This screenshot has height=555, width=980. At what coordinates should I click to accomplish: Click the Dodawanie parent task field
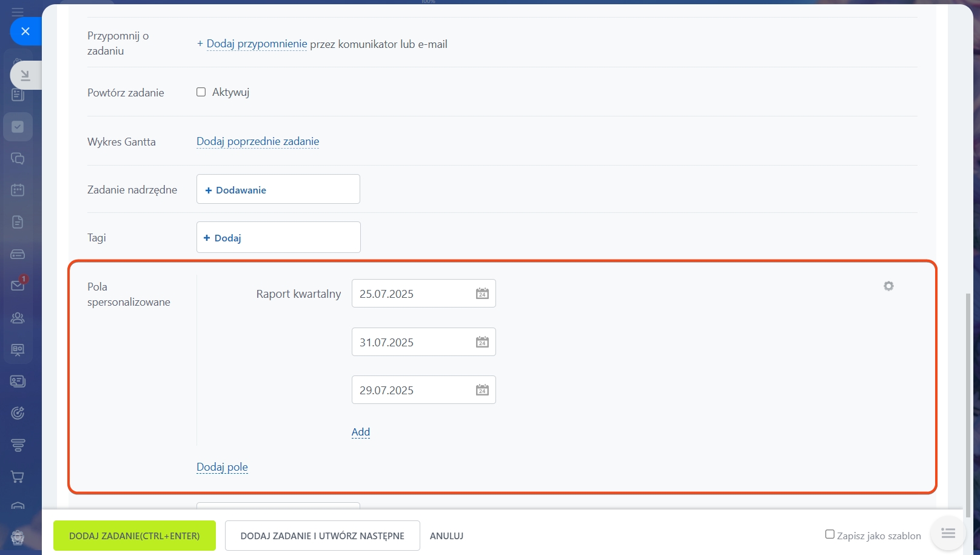(x=278, y=189)
